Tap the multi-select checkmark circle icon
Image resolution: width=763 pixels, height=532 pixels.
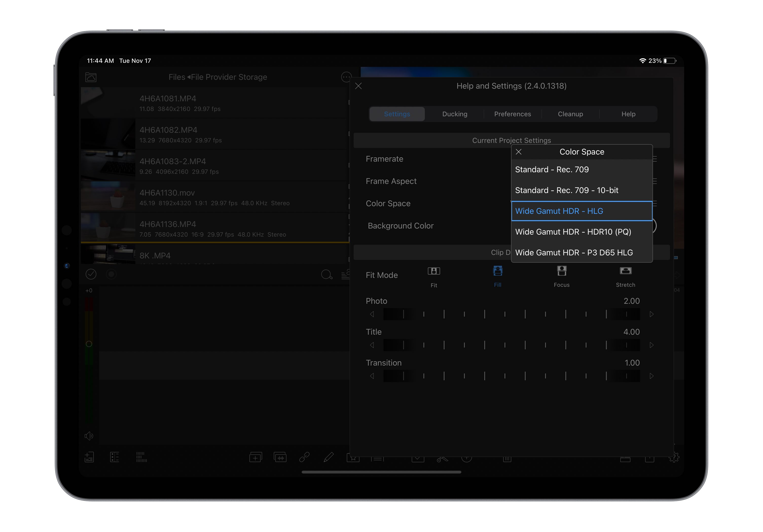click(x=91, y=274)
